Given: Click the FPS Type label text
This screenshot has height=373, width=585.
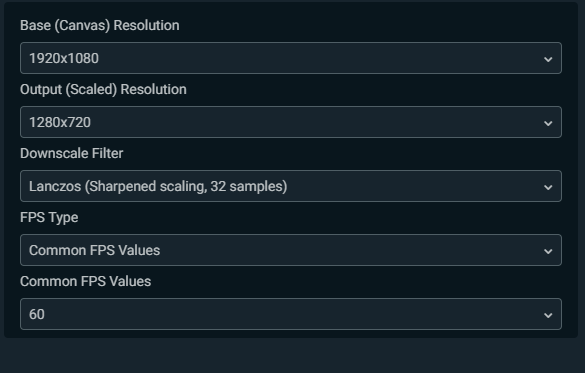Looking at the screenshot, I should tap(49, 217).
